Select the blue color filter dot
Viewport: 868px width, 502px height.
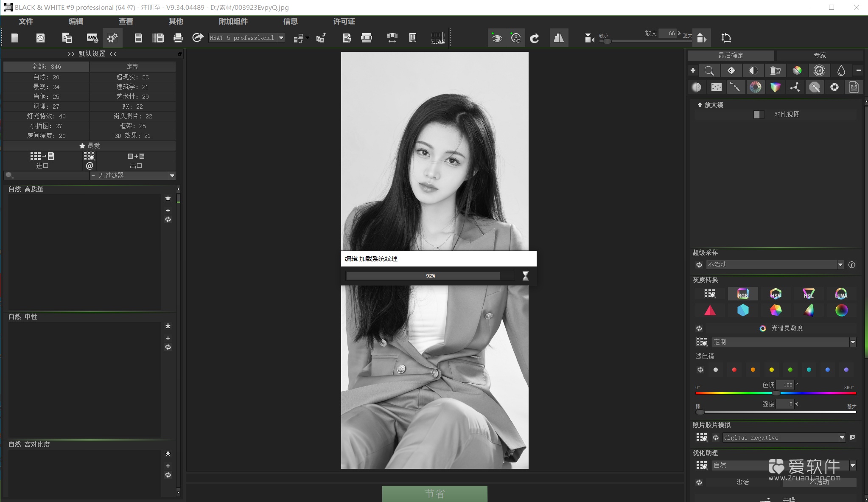coord(827,370)
